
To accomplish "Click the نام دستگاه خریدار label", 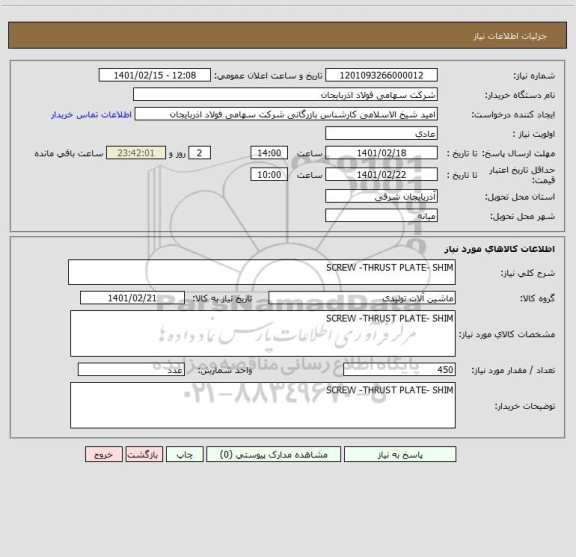I will pyautogui.click(x=520, y=95).
